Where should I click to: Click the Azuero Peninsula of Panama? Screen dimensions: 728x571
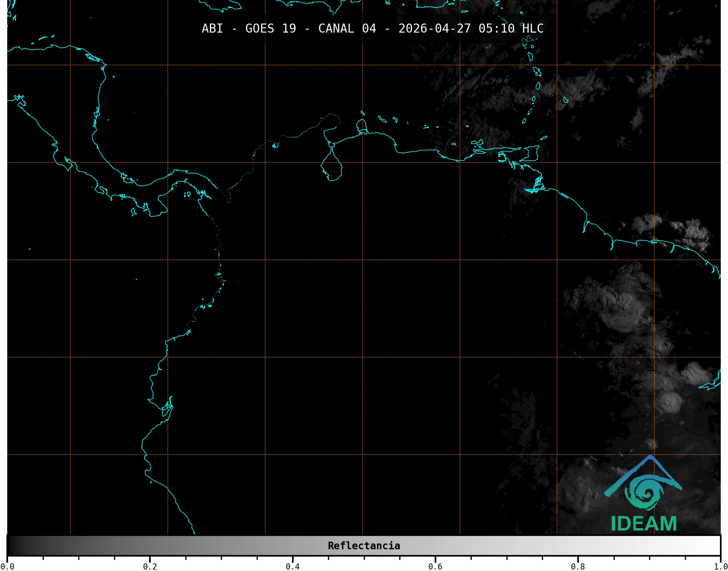point(158,209)
